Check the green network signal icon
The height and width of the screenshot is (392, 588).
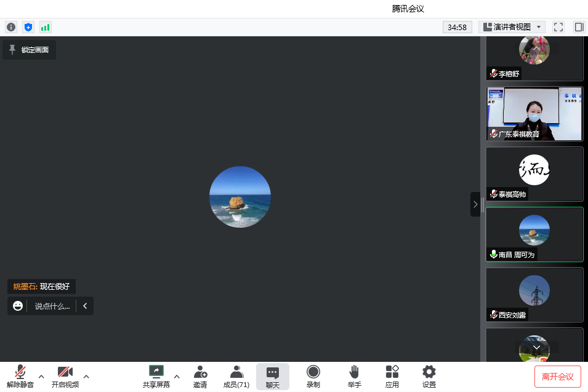pos(45,27)
